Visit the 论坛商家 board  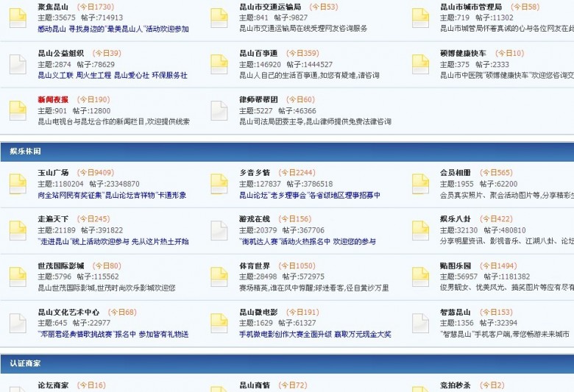pyautogui.click(x=53, y=385)
